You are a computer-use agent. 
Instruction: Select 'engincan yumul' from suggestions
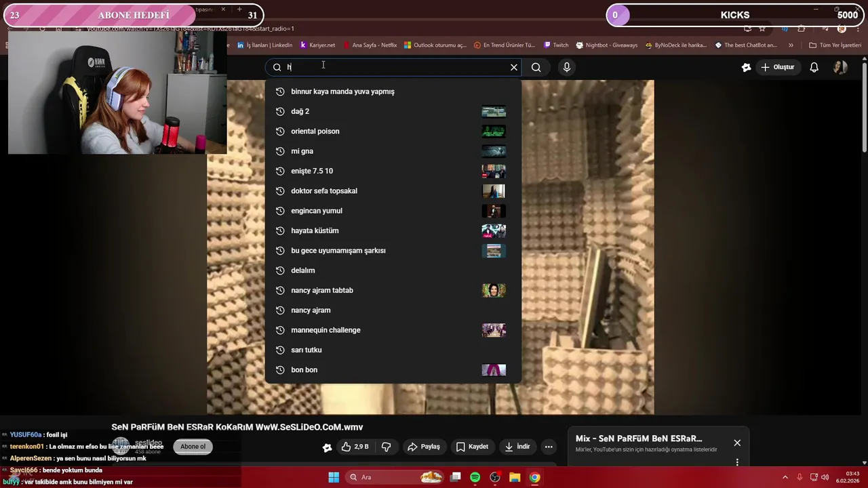tap(393, 211)
